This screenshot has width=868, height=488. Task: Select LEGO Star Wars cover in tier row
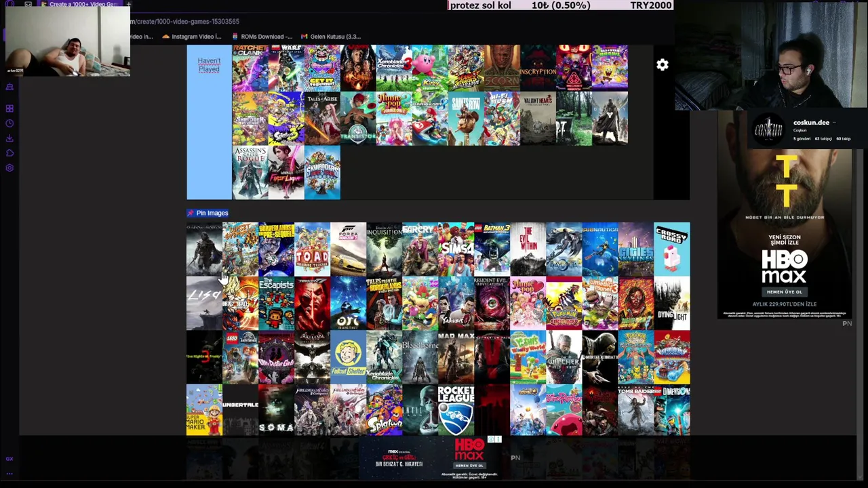286,68
